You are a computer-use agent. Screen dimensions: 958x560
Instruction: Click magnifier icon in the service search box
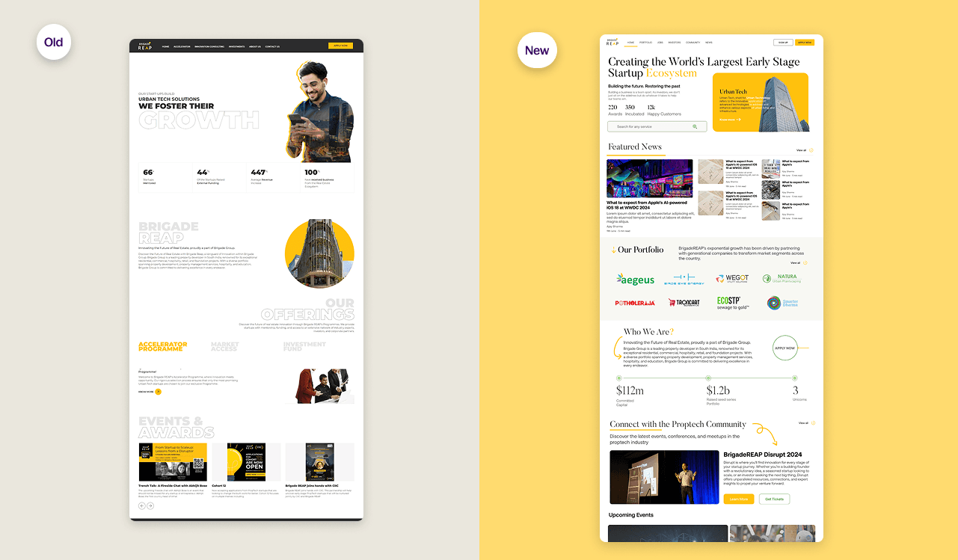coord(696,127)
